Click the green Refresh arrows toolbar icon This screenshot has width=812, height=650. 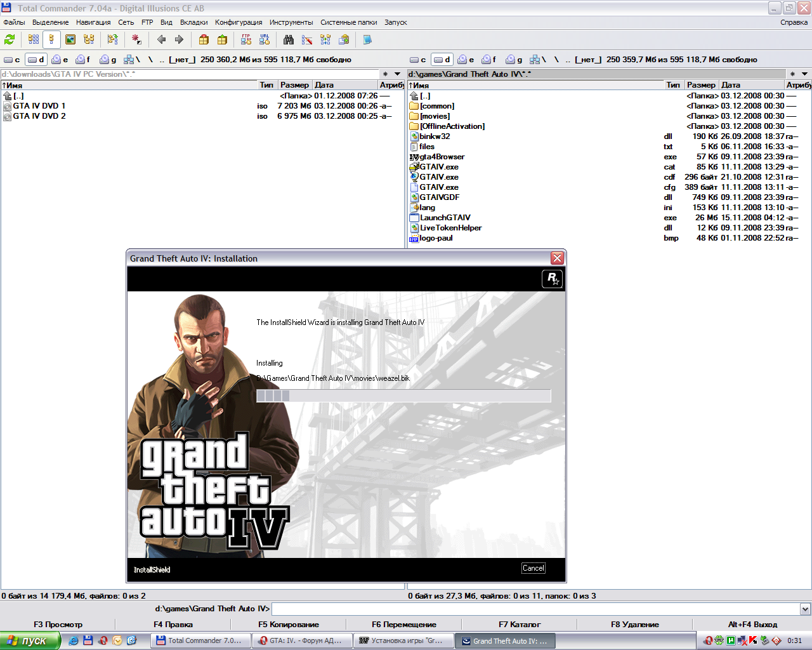10,39
